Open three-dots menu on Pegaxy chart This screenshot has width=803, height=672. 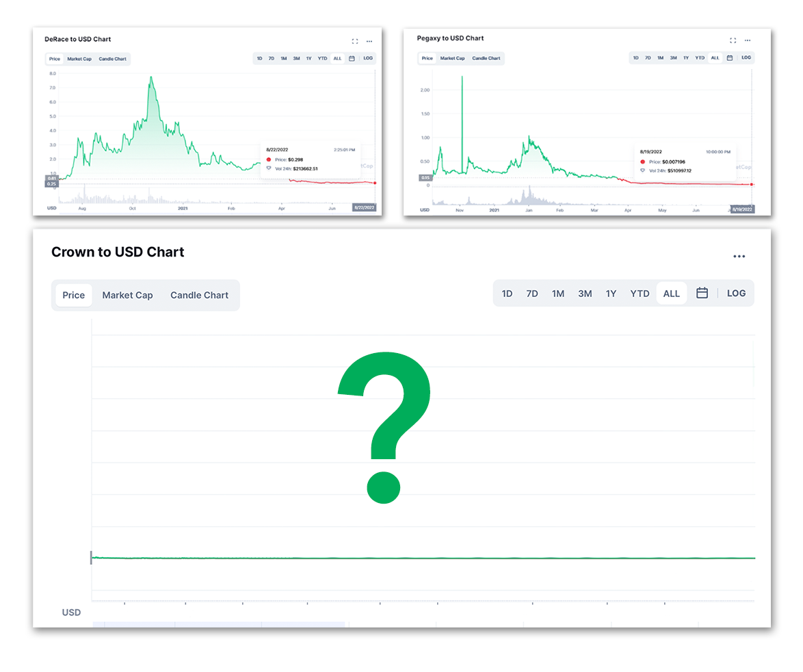point(748,40)
